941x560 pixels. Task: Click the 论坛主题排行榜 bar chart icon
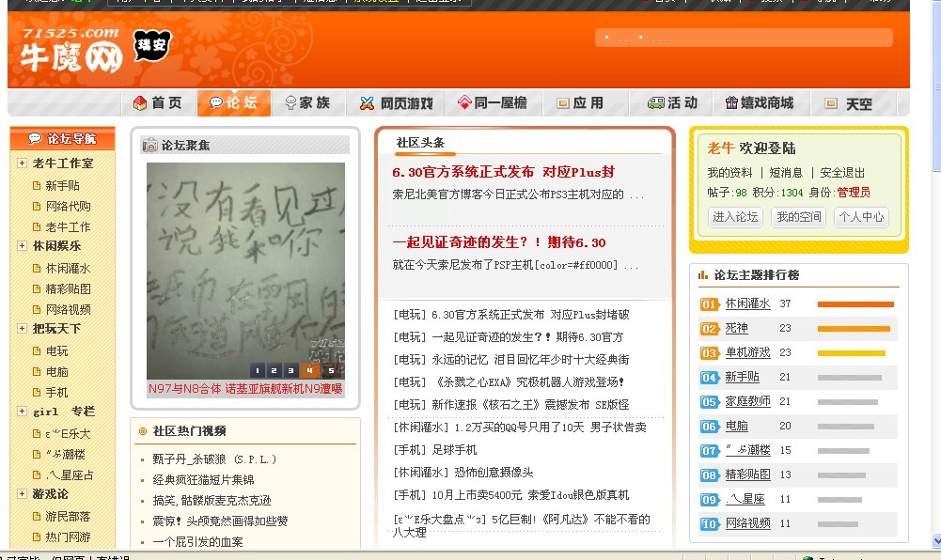coord(703,275)
